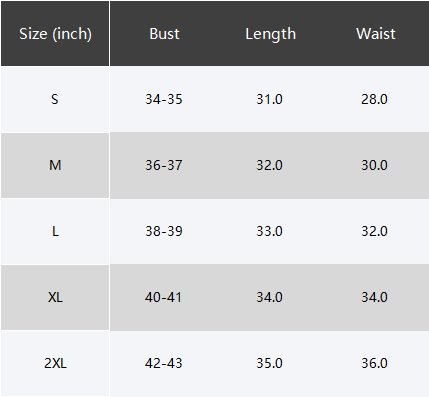Select bust value 34-35
The width and height of the screenshot is (429, 397).
coord(164,99)
